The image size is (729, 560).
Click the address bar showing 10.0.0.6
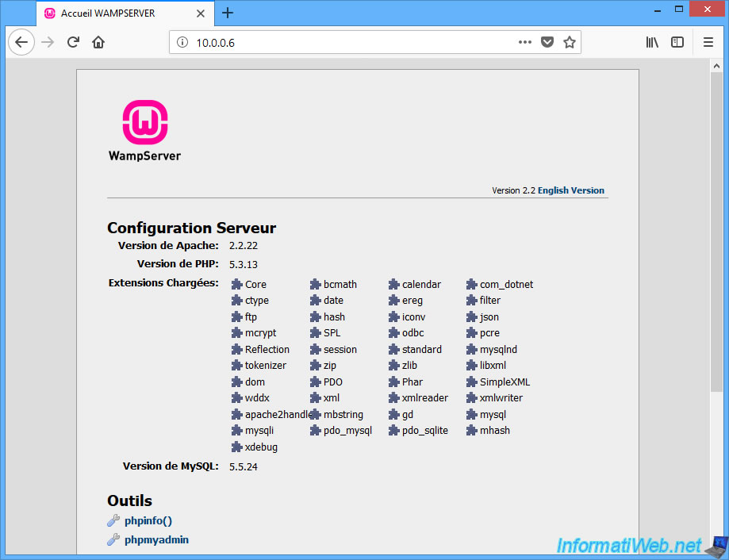[349, 42]
